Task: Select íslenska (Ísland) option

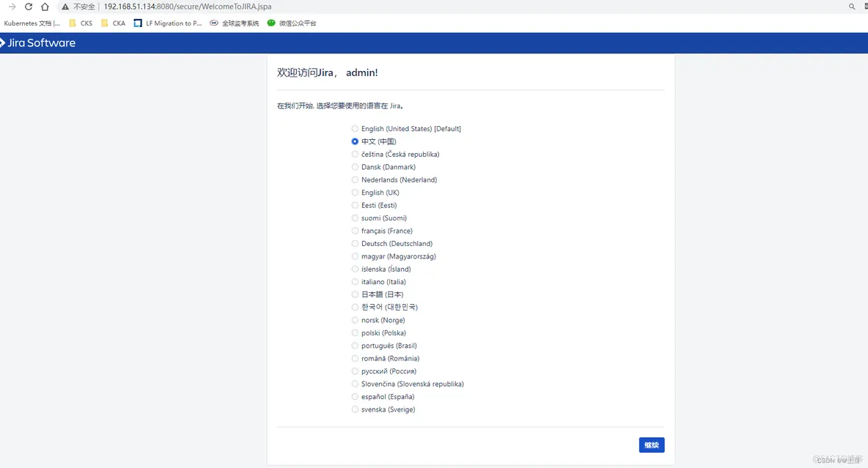Action: click(x=355, y=269)
